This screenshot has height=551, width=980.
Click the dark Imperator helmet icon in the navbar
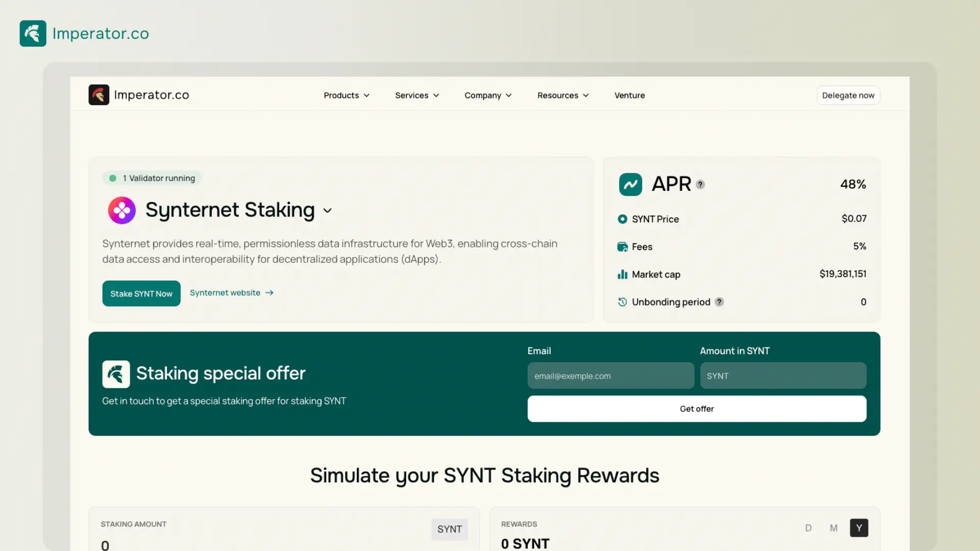point(99,95)
